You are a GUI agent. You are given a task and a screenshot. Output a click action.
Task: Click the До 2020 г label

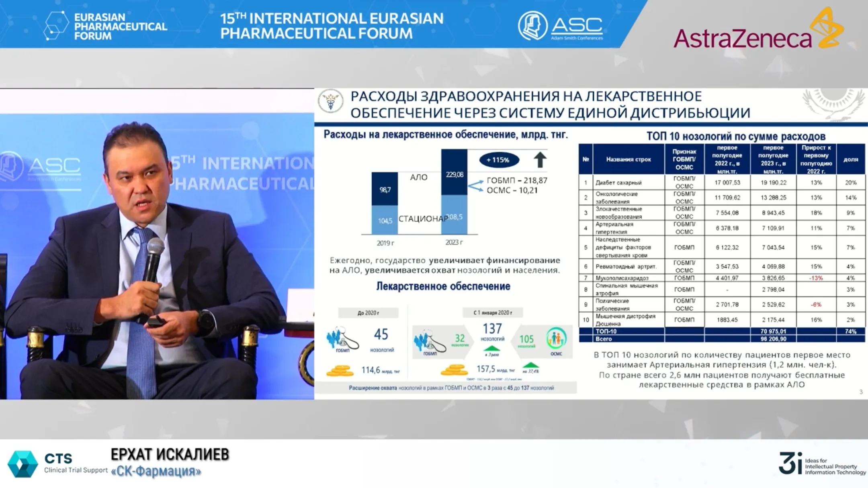[368, 313]
